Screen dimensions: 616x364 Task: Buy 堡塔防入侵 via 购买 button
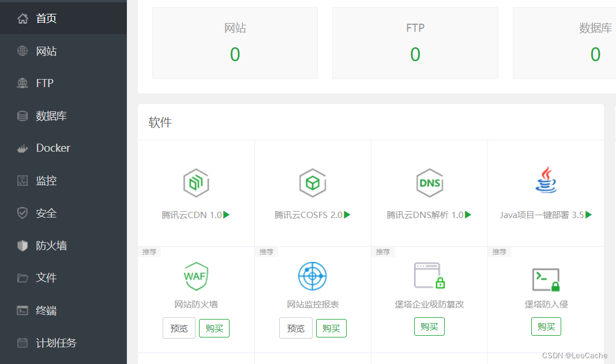(546, 327)
